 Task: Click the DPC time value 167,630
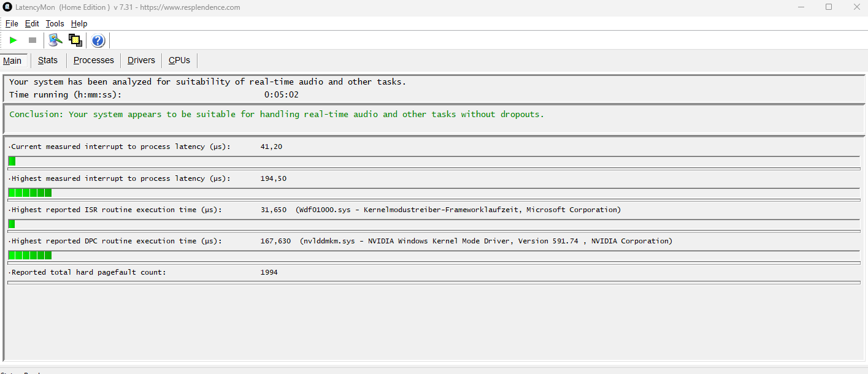coord(275,241)
